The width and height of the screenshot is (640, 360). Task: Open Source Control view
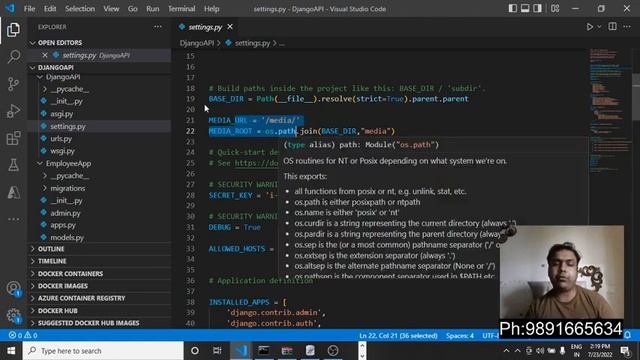click(13, 84)
